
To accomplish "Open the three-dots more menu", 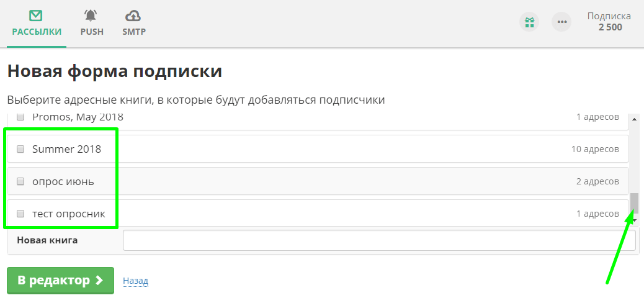I will click(561, 22).
